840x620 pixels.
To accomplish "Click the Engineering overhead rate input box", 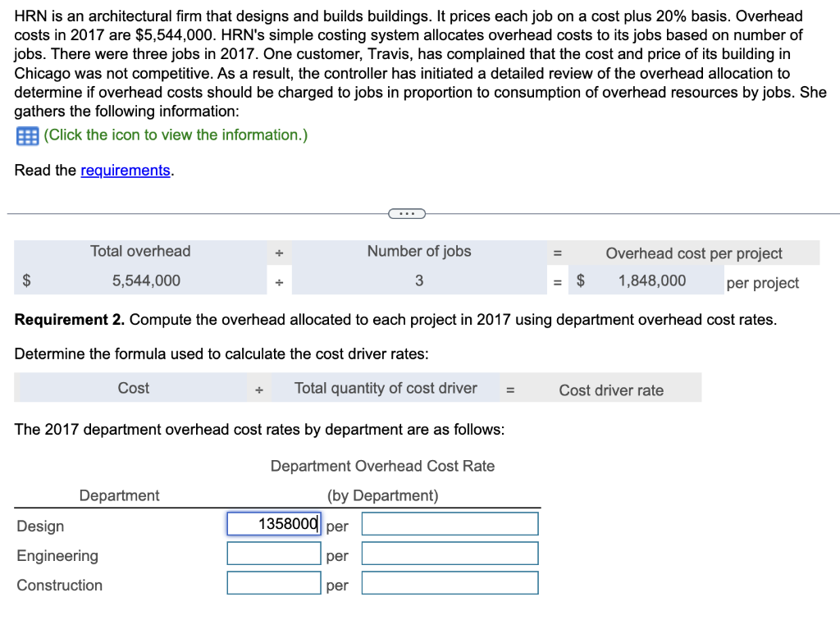I will pos(273,553).
